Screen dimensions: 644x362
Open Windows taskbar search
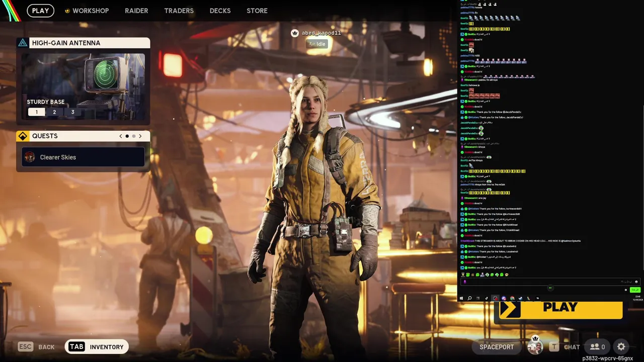(469, 298)
